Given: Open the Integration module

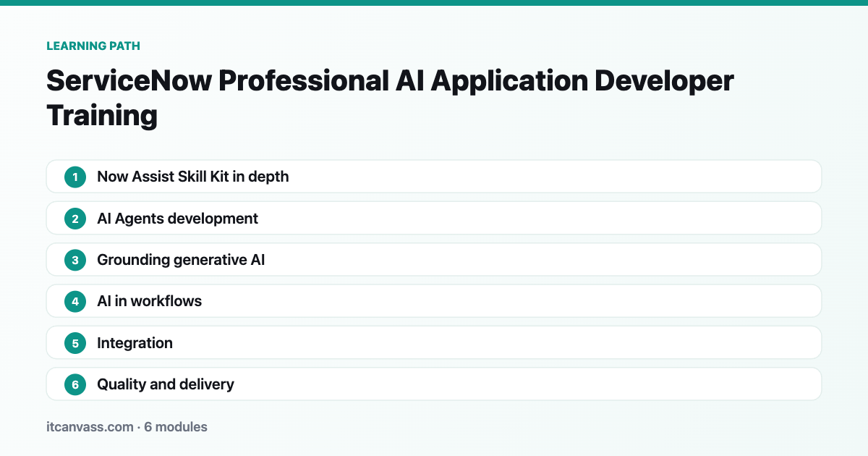Looking at the screenshot, I should (434, 343).
